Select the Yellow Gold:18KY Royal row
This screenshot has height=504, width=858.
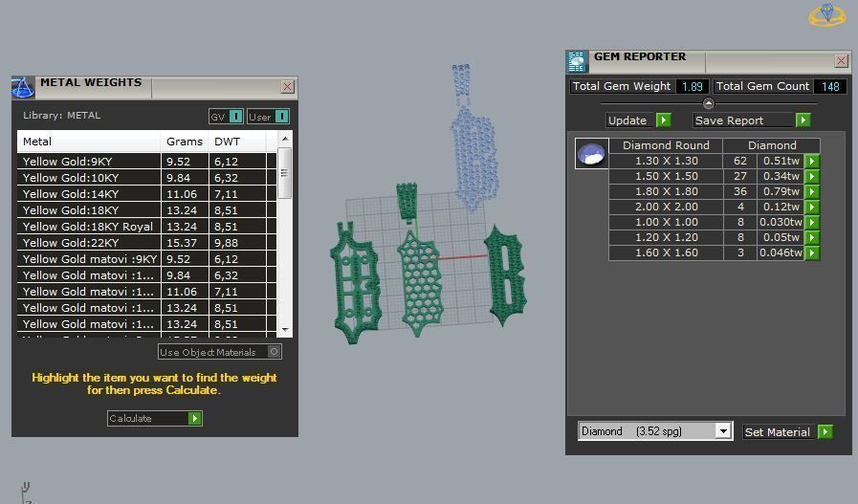coord(147,227)
